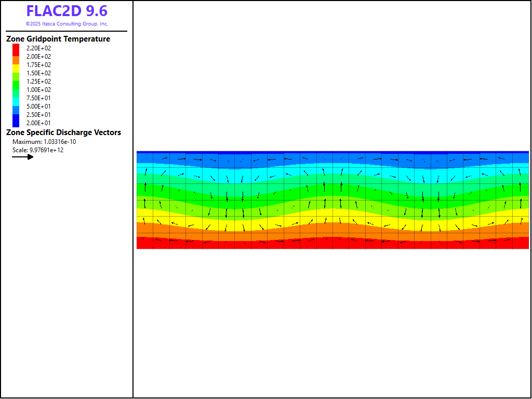Select the 2.20E+02 legend value
Image resolution: width=532 pixels, height=399 pixels.
(39, 48)
